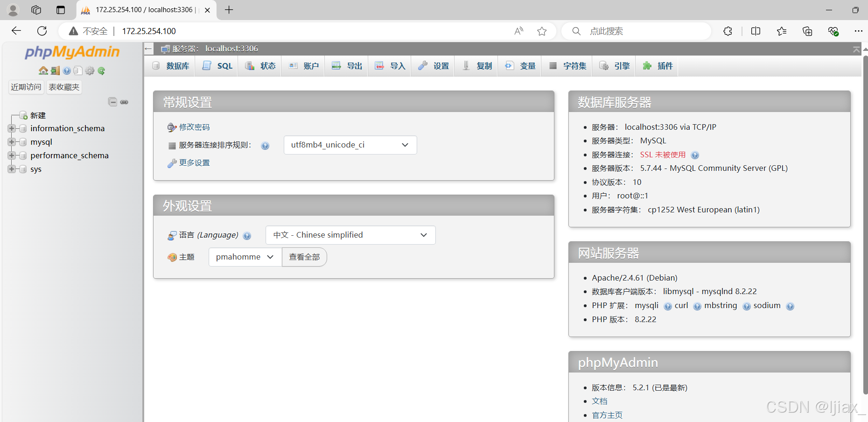
Task: Open the 表收藏夹 favorites button
Action: click(x=64, y=87)
